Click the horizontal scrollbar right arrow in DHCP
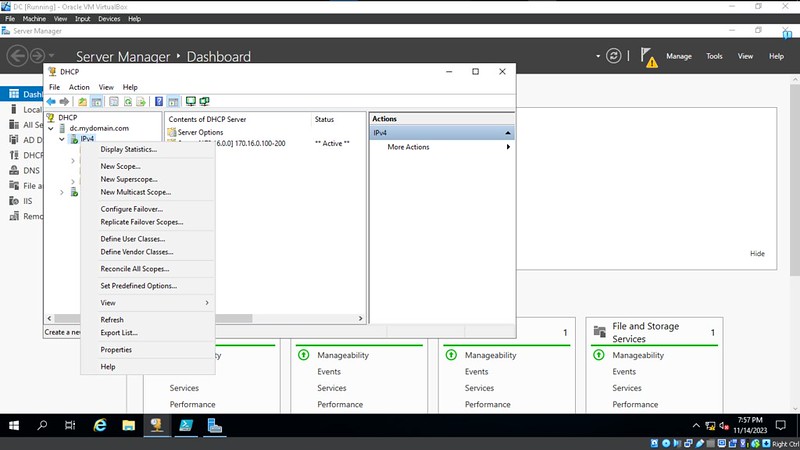The height and width of the screenshot is (450, 800). pos(360,318)
